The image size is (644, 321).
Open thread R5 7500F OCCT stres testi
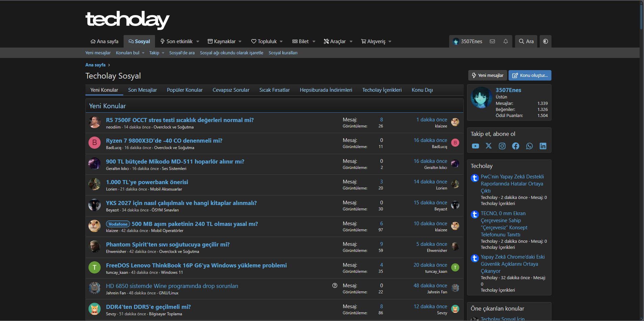(180, 120)
